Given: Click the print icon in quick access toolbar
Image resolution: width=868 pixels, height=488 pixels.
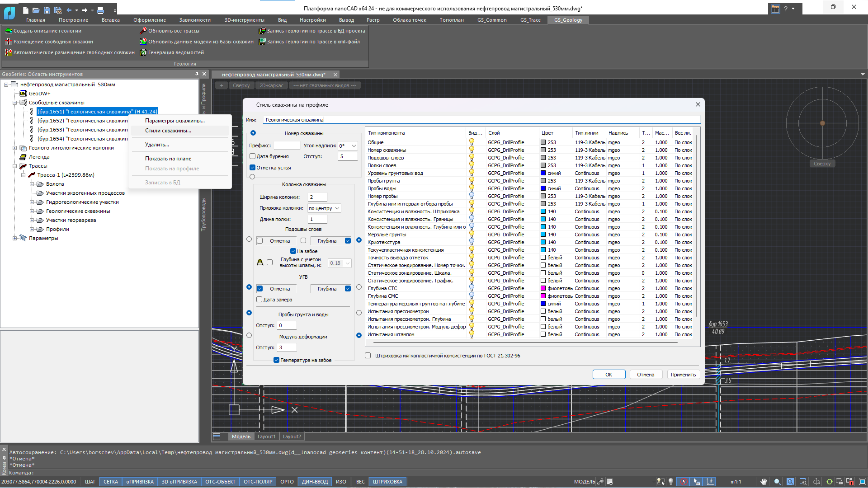Looking at the screenshot, I should pos(100,10).
